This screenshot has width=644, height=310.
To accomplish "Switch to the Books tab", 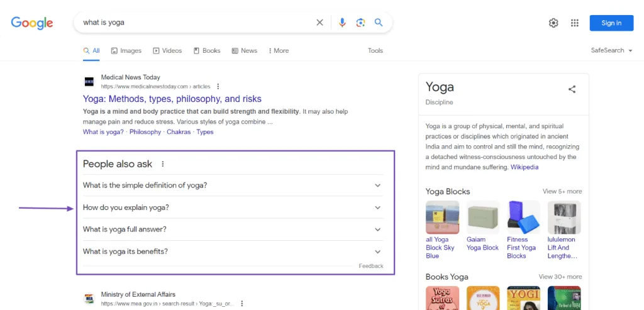I will point(207,50).
